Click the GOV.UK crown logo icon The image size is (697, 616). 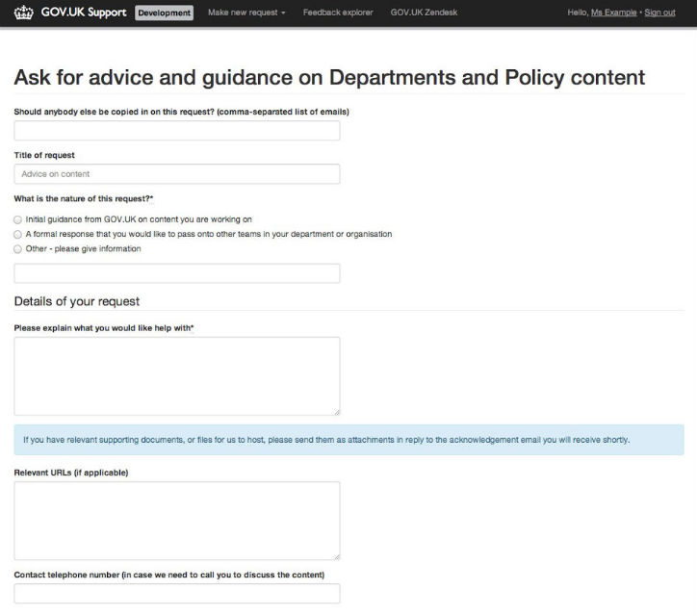[23, 13]
